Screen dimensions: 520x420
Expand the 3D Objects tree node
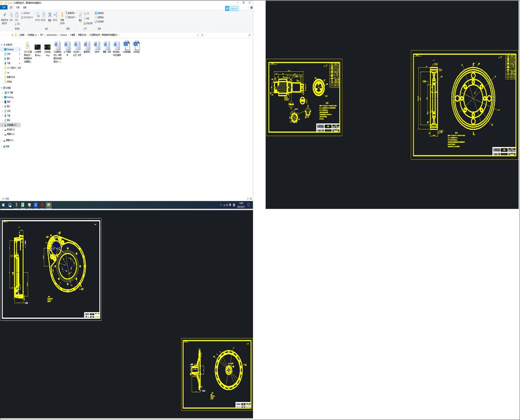point(3,93)
